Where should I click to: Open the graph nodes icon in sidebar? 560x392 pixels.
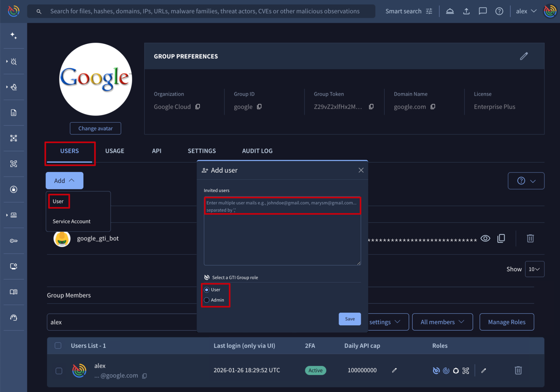pos(14,138)
